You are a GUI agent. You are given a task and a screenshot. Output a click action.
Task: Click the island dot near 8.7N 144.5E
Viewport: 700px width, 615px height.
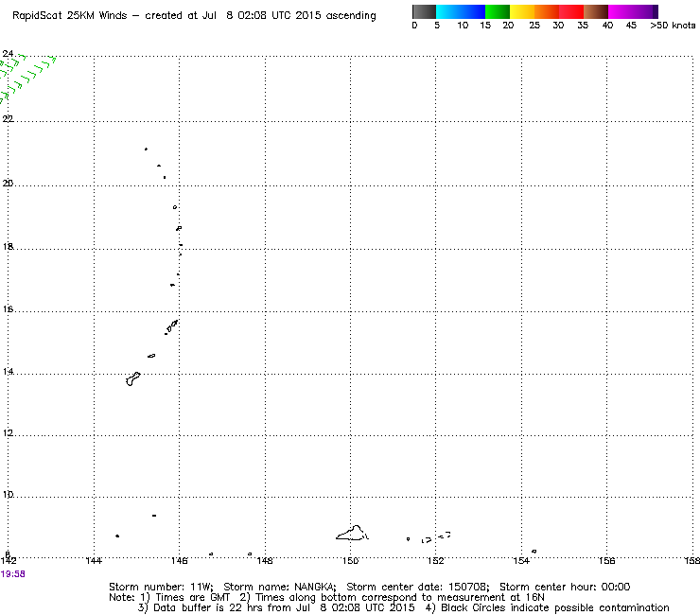point(117,536)
